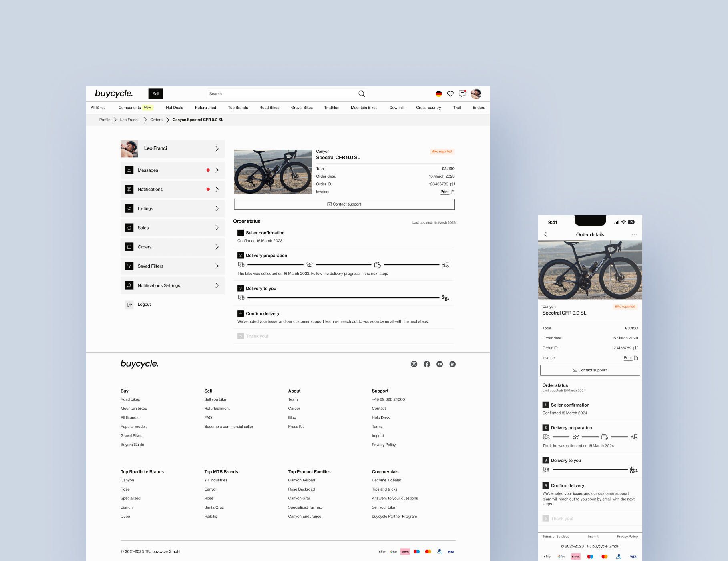728x561 pixels.
Task: Copy the Order ID on desktop page
Action: (453, 184)
